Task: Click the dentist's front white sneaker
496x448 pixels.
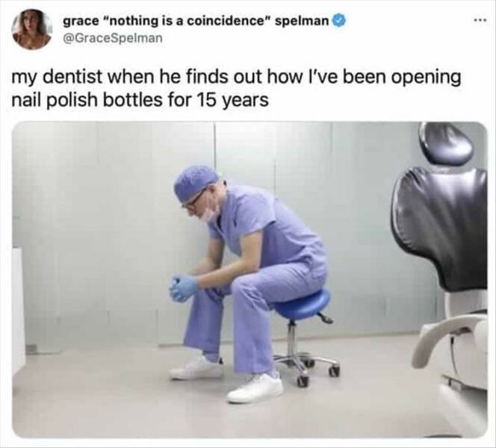Action: (x=254, y=388)
